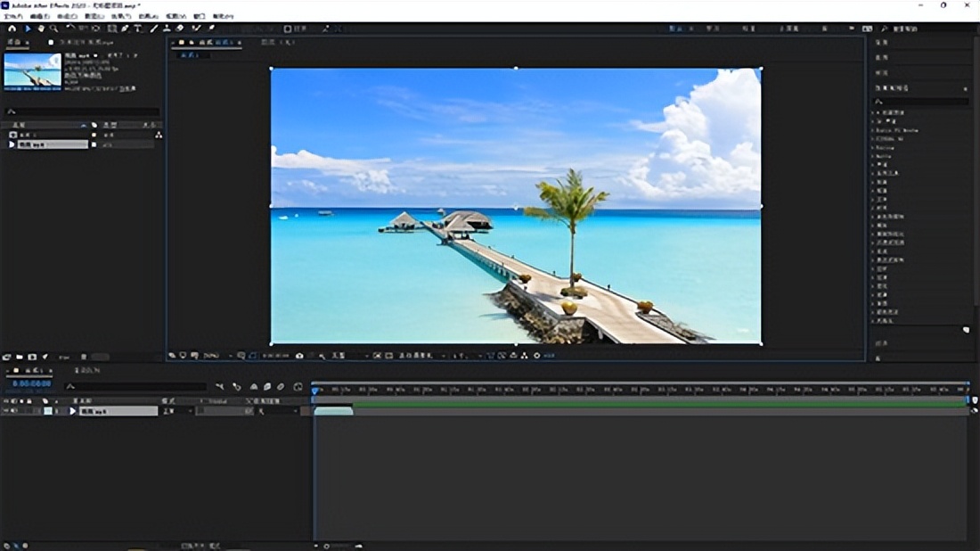This screenshot has height=551, width=980.
Task: Take a snapshot with the camera icon
Action: (299, 356)
